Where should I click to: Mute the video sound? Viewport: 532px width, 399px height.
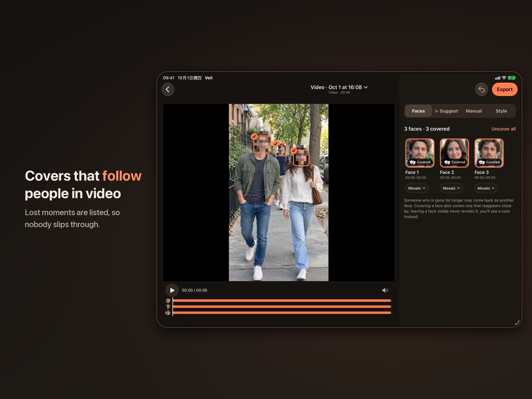[385, 290]
